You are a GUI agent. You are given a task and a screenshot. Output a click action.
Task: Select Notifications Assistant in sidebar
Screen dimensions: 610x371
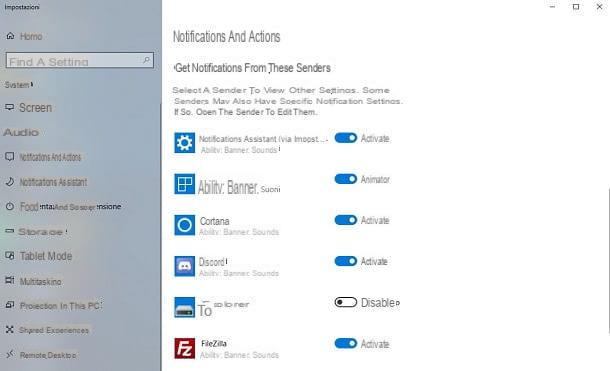53,182
